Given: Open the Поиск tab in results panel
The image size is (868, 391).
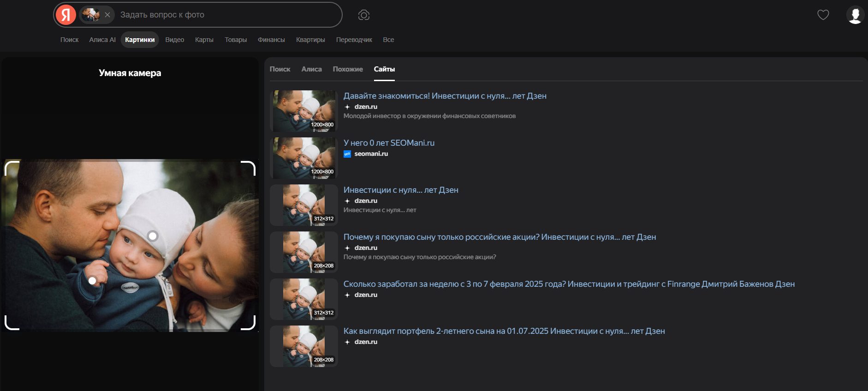Looking at the screenshot, I should [x=280, y=69].
